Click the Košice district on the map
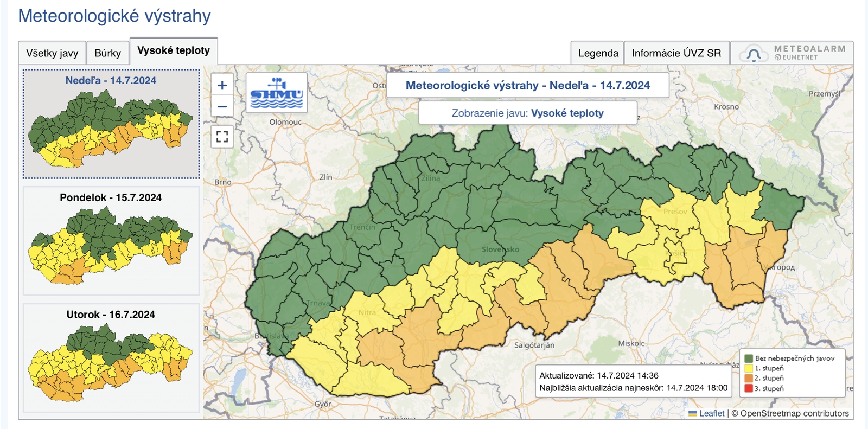 click(x=676, y=253)
